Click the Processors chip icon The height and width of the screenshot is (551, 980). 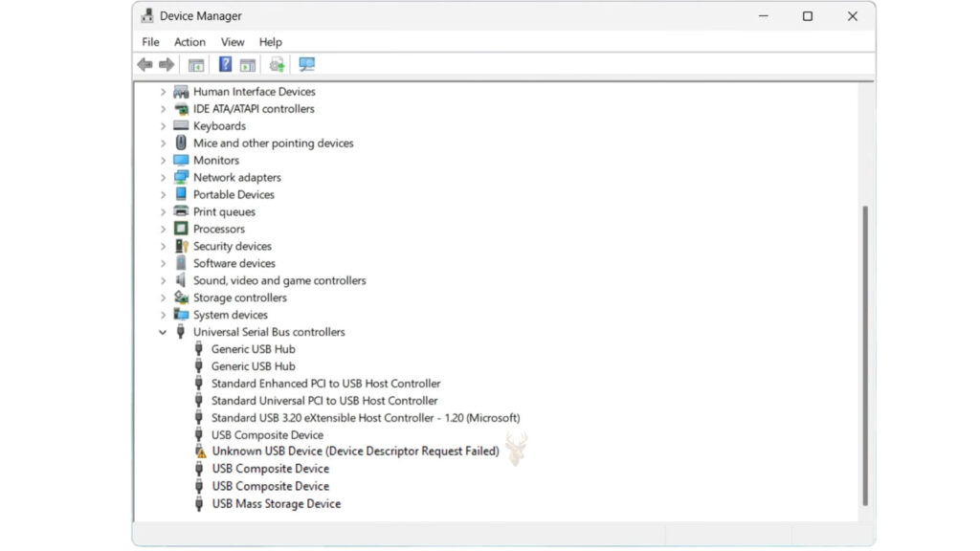click(181, 229)
